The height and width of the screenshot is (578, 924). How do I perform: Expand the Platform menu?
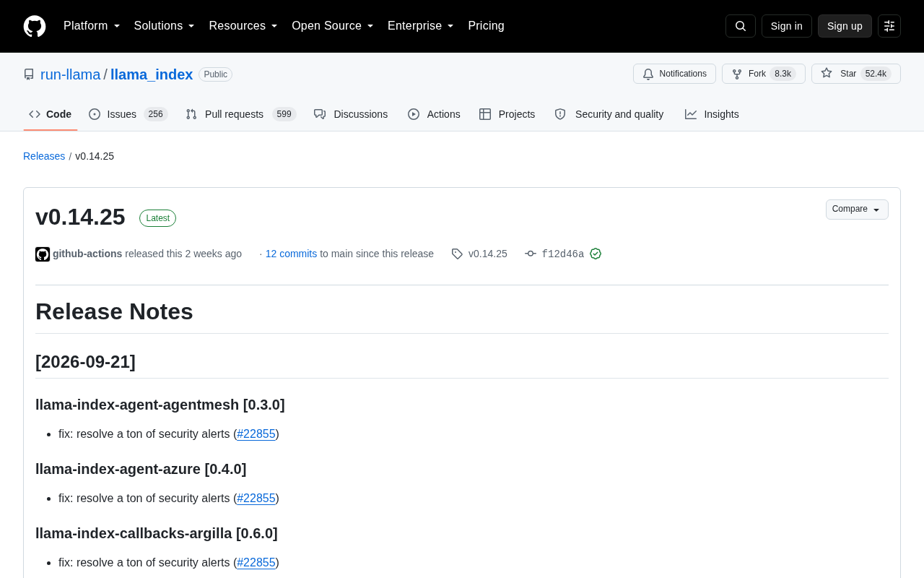click(92, 26)
